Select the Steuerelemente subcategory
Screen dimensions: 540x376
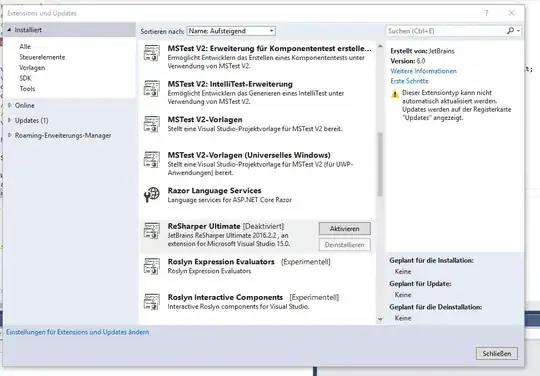tap(42, 57)
